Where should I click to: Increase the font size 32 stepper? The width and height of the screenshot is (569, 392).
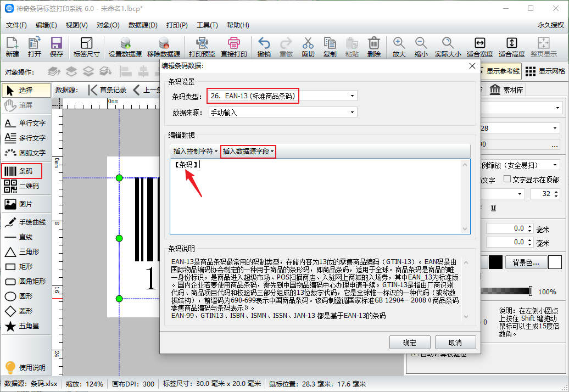click(556, 192)
